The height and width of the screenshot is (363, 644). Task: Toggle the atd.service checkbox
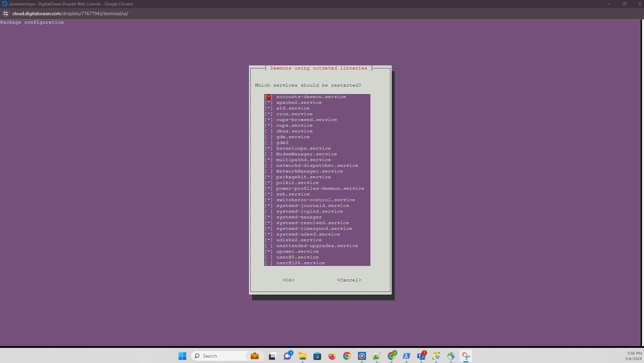[x=269, y=108]
